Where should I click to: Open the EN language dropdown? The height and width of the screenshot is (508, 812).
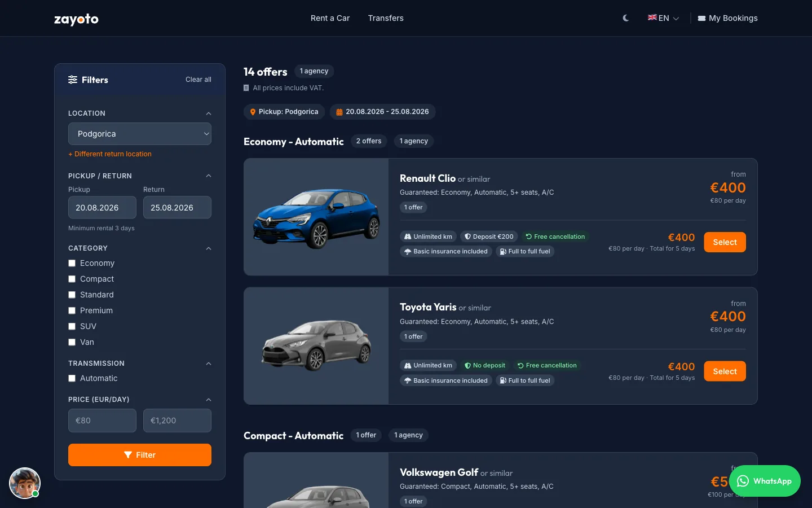pos(664,18)
